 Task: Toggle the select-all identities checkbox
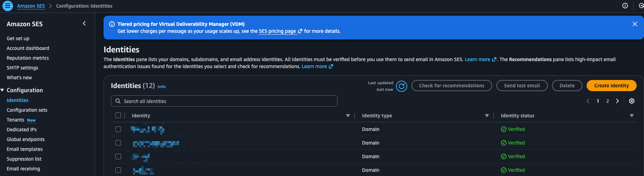[118, 115]
